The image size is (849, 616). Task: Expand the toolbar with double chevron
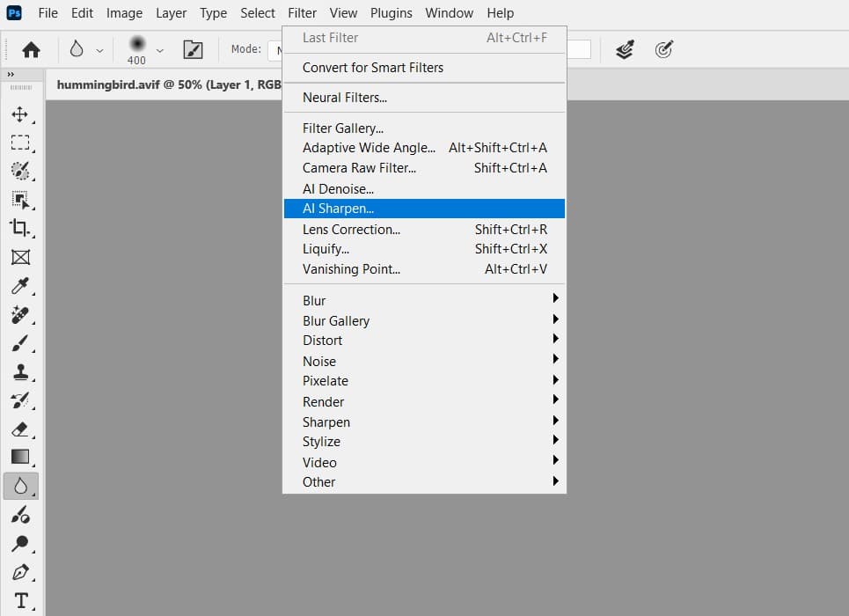pos(11,74)
